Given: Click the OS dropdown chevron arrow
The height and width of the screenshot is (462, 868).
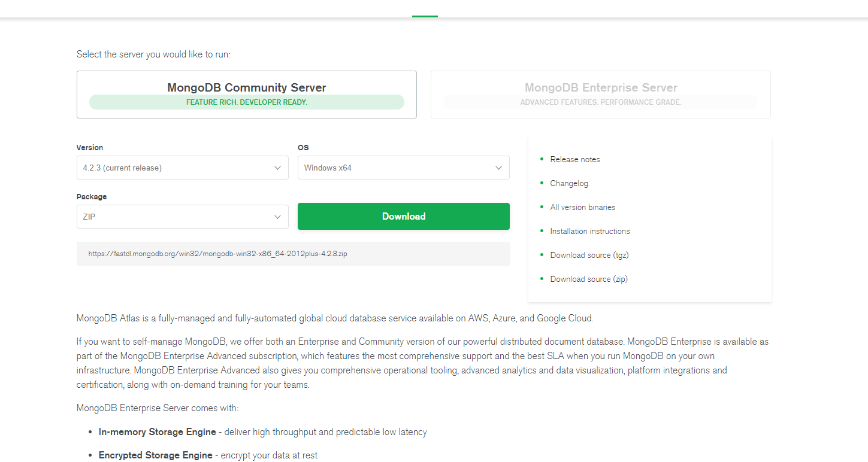Looking at the screenshot, I should coord(498,168).
